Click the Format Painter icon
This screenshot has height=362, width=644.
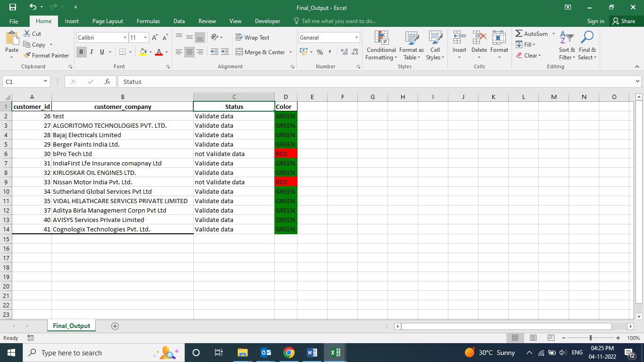[27, 56]
